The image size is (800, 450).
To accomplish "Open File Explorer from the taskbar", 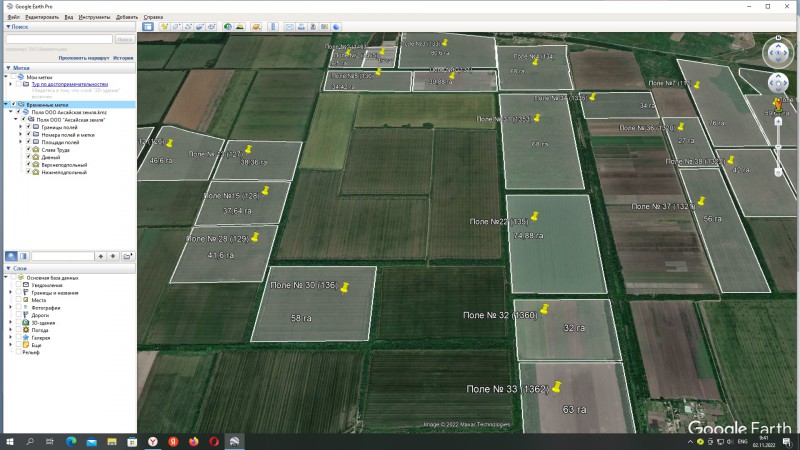I will pos(112,441).
